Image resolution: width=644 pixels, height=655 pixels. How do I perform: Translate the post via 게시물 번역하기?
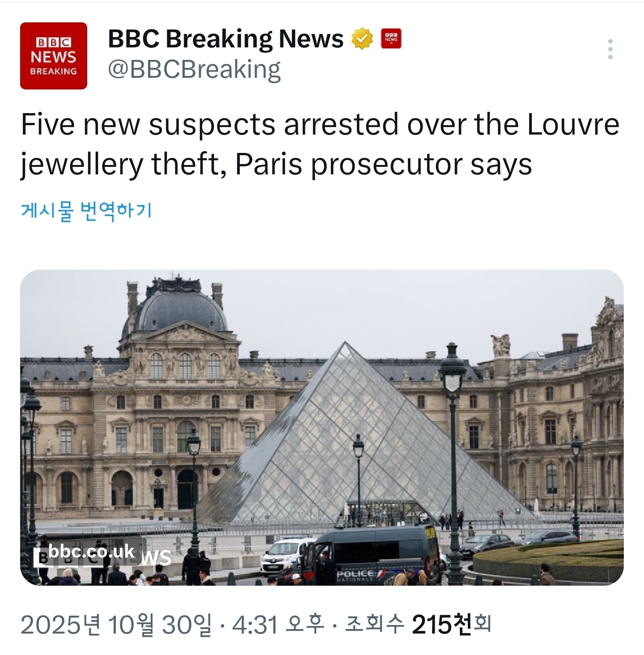pos(87,210)
